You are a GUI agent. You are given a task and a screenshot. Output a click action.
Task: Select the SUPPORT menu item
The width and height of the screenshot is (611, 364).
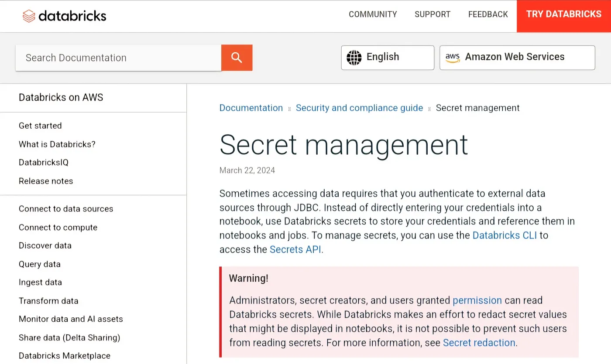pos(432,14)
